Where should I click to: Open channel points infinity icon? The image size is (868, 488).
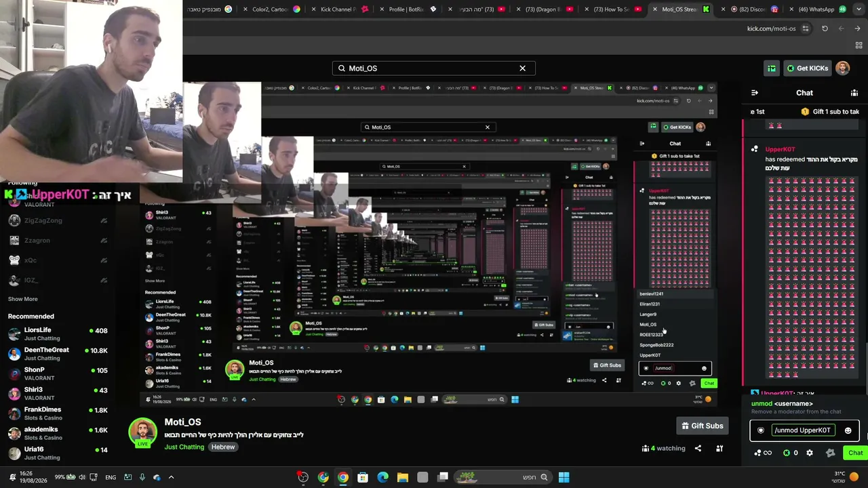coord(762,453)
